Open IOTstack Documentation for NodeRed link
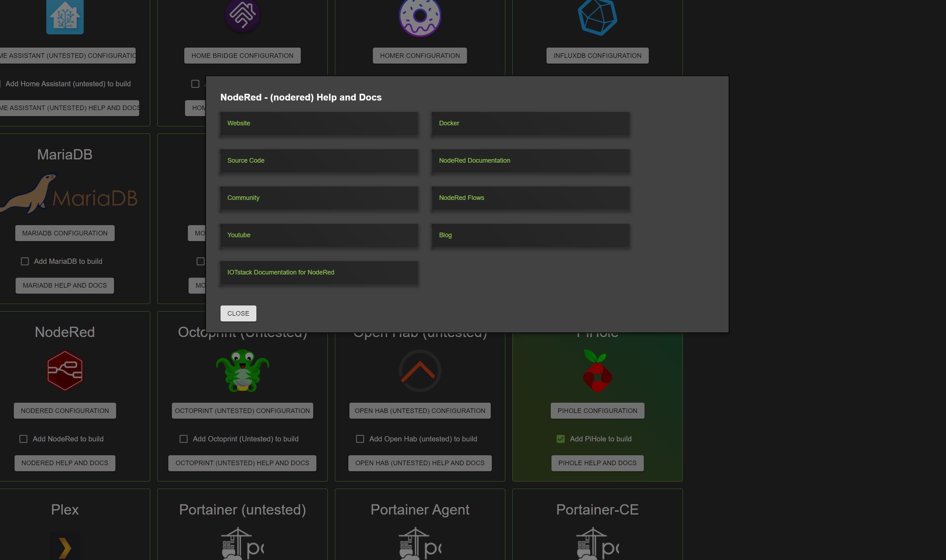The height and width of the screenshot is (560, 946). [x=281, y=272]
